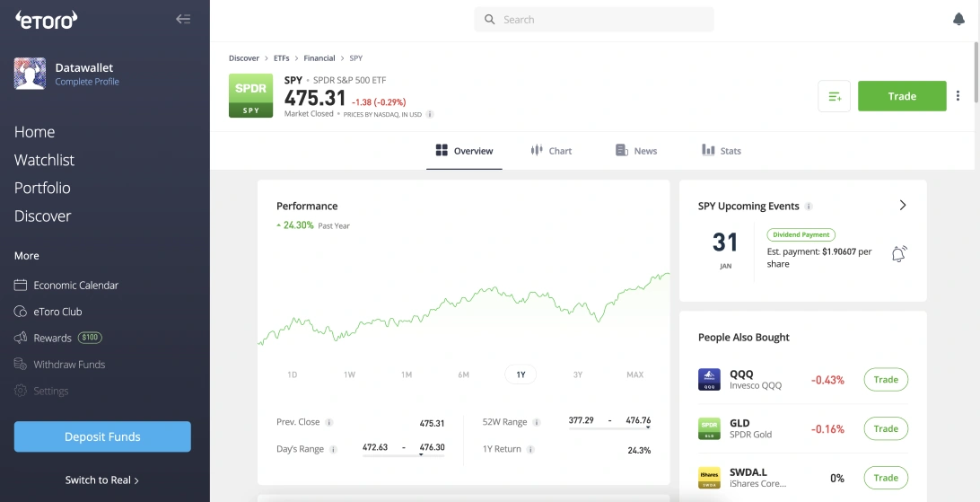Viewport: 980px width, 502px height.
Task: Click the Deposit Funds button
Action: coord(102,436)
